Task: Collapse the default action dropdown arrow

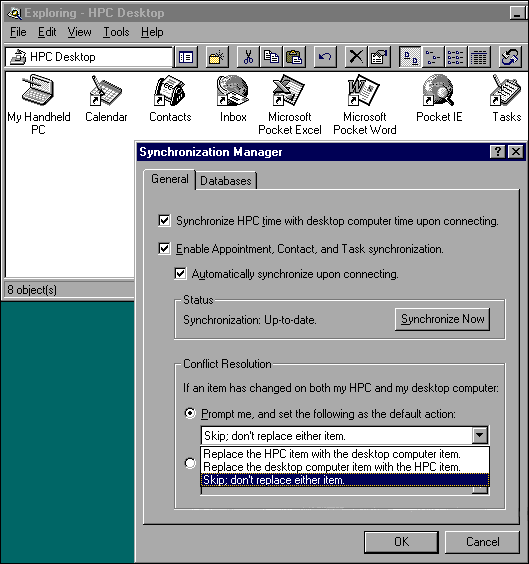Action: [480, 436]
